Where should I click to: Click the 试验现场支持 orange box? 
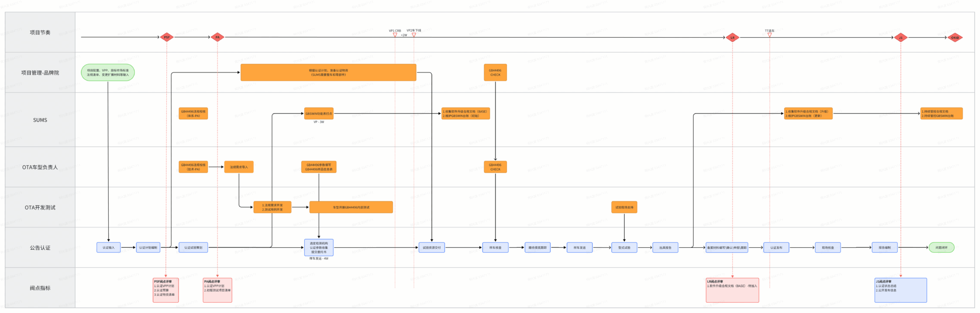click(624, 207)
